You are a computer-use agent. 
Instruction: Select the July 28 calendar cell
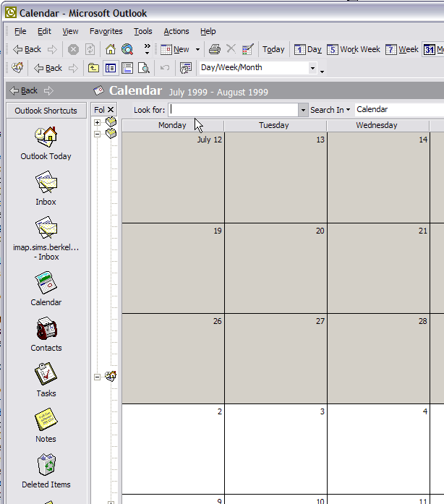pyautogui.click(x=378, y=359)
